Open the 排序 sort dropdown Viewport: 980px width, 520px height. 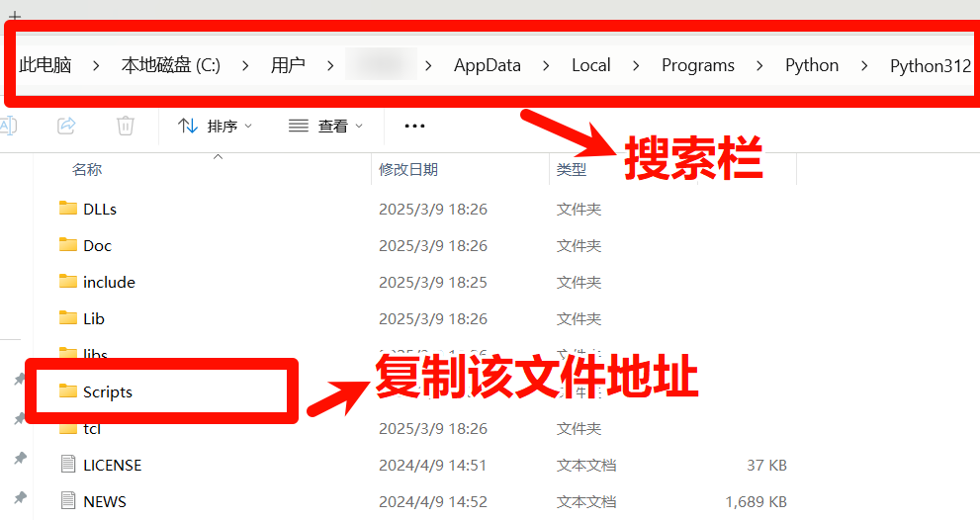(x=216, y=127)
